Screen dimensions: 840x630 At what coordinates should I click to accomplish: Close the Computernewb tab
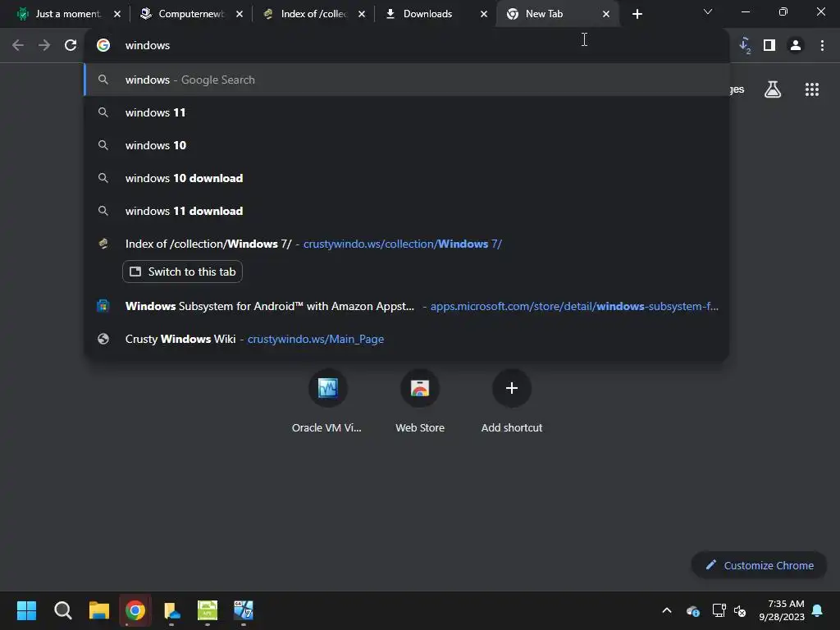240,14
